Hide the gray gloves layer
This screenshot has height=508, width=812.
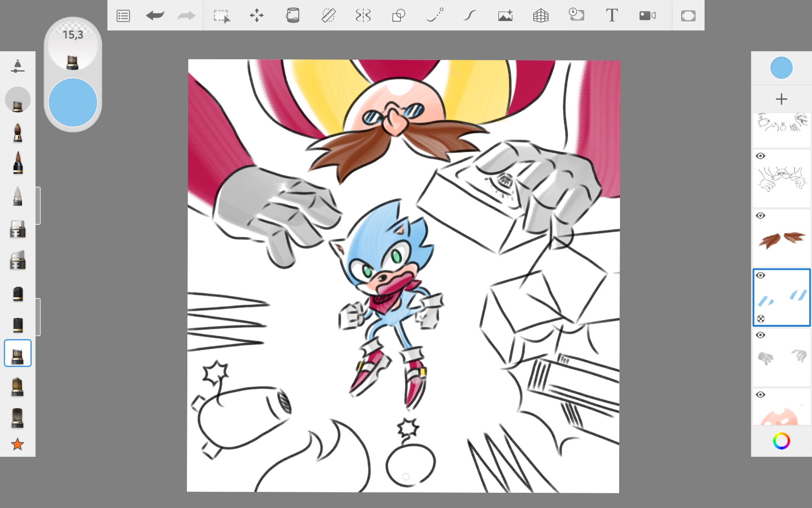tap(760, 335)
